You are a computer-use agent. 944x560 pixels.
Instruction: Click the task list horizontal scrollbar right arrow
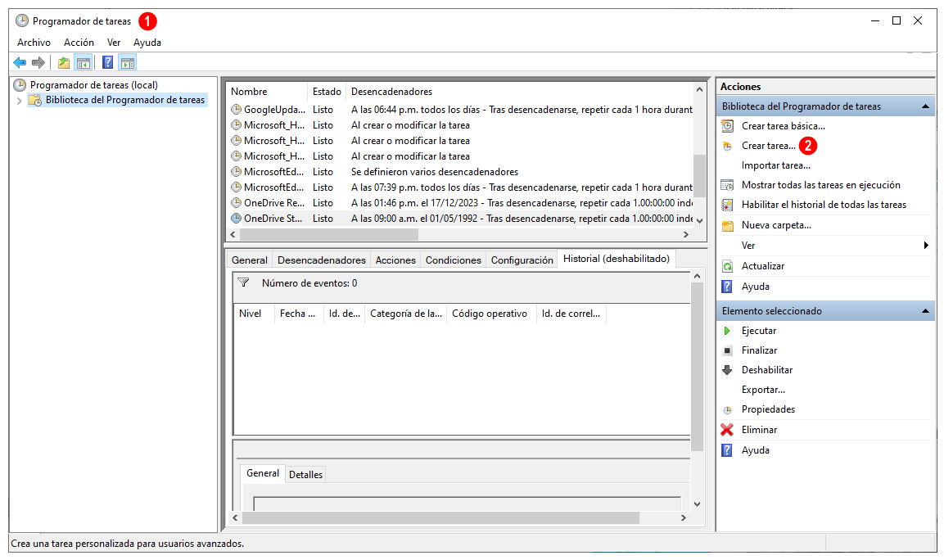pos(686,234)
